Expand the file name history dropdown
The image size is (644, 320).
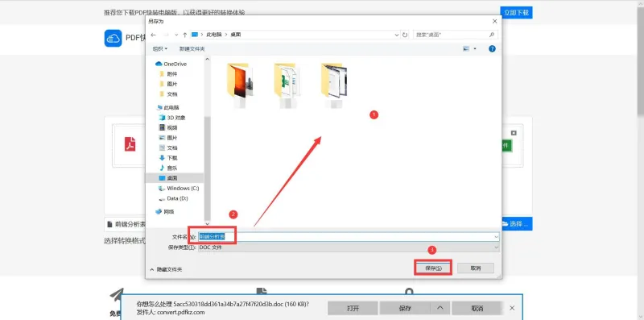click(496, 237)
